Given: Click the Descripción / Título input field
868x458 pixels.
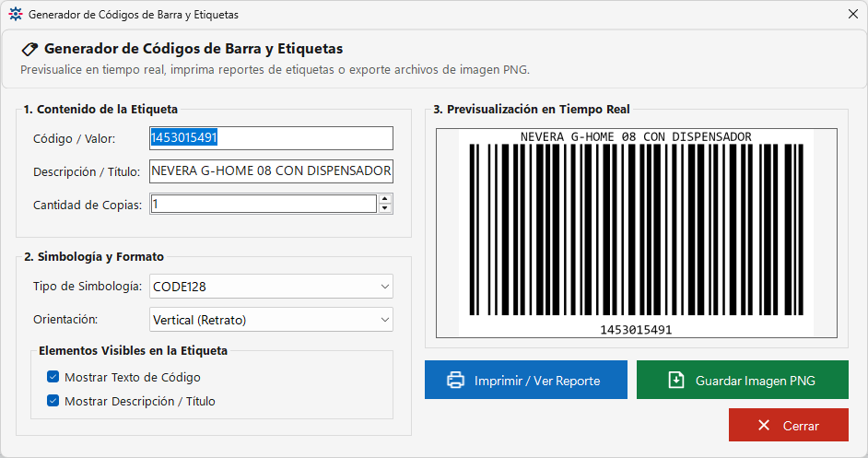Looking at the screenshot, I should point(271,171).
